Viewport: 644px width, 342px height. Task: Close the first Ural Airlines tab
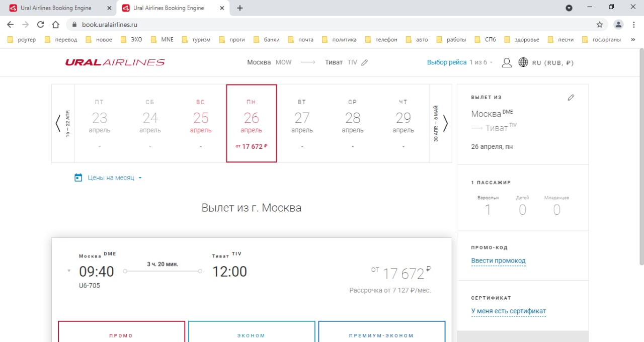pos(109,8)
